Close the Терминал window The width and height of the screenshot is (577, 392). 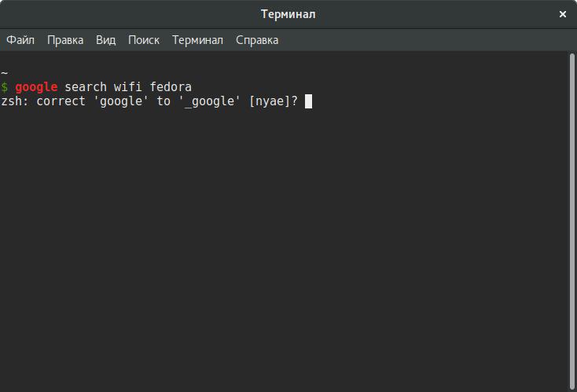563,14
